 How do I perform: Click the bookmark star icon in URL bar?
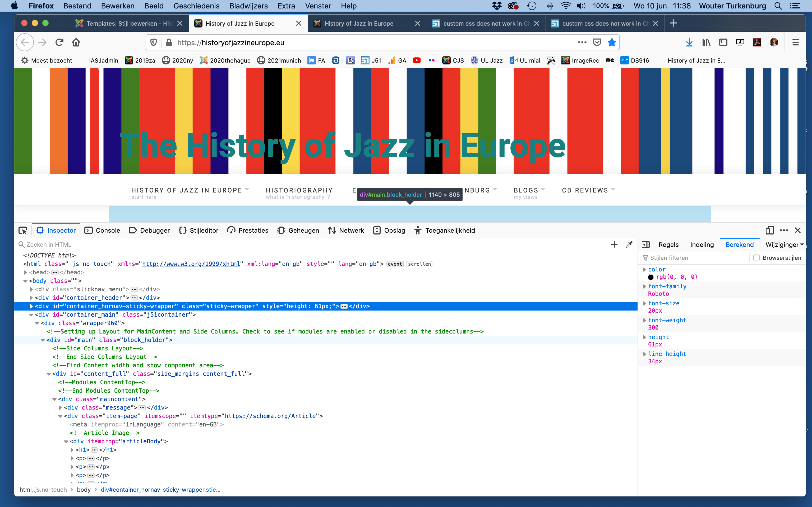tap(612, 42)
